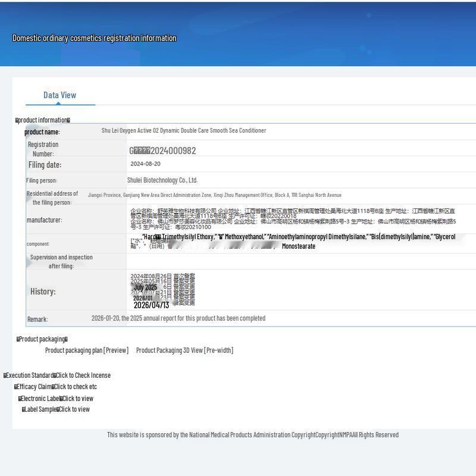
Task: Click Electronic Label view link
Action: tap(78, 399)
